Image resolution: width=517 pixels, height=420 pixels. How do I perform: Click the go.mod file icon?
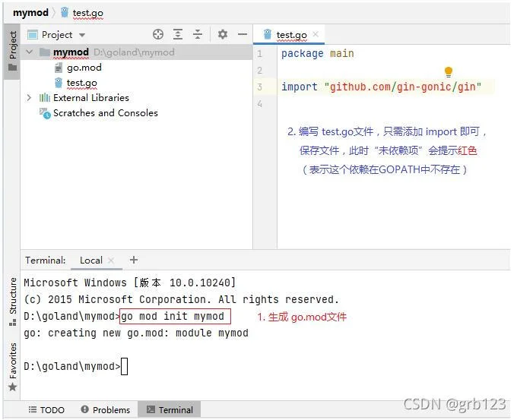pos(58,68)
